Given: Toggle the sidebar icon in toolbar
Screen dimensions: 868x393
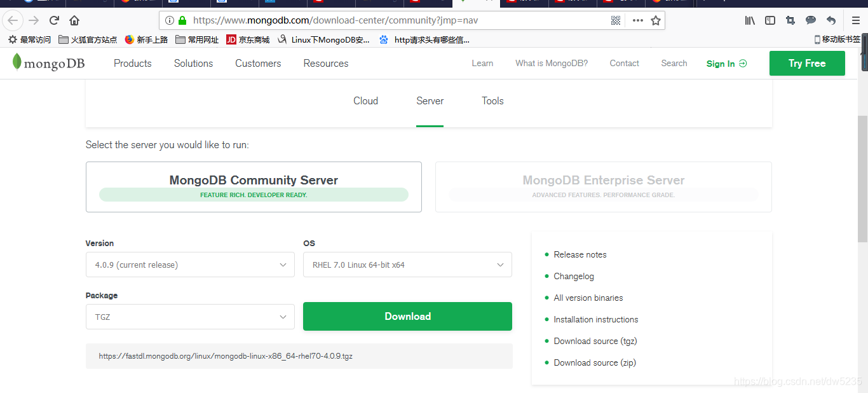Looking at the screenshot, I should click(770, 20).
